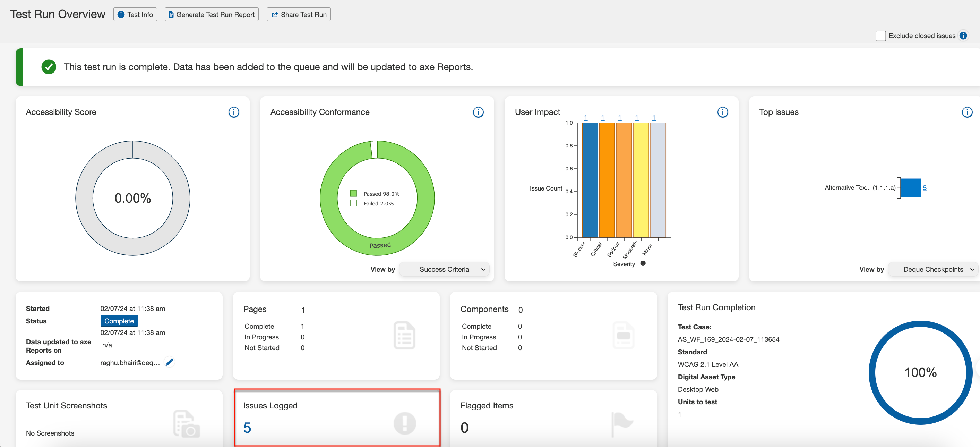
Task: Click the Generate Test Run Report button
Action: [212, 15]
